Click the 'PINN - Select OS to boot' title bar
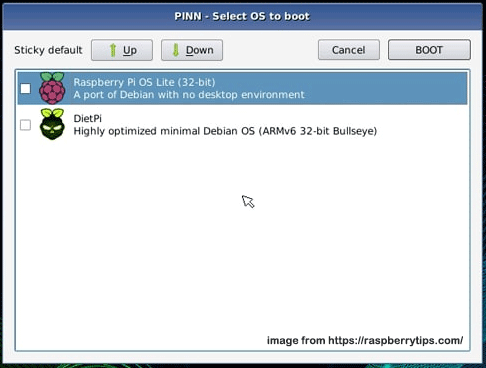 click(x=242, y=16)
